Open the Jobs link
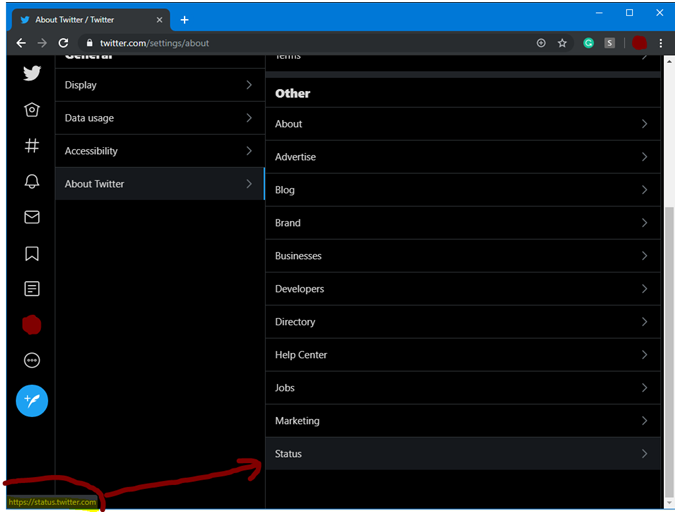Image resolution: width=677 pixels, height=514 pixels. [463, 388]
